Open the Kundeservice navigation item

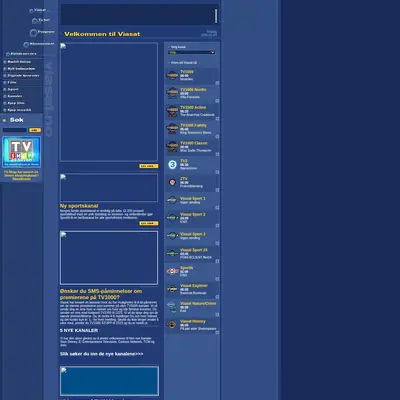(23, 54)
